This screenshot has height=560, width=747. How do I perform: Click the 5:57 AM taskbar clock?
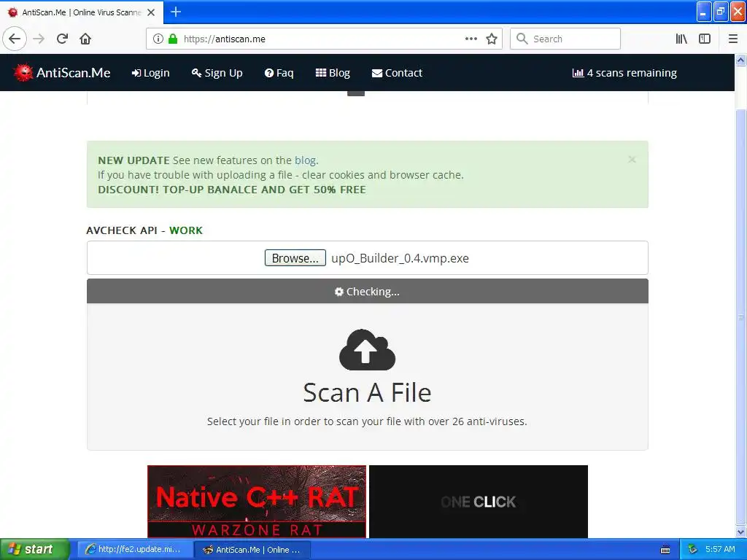[720, 549]
